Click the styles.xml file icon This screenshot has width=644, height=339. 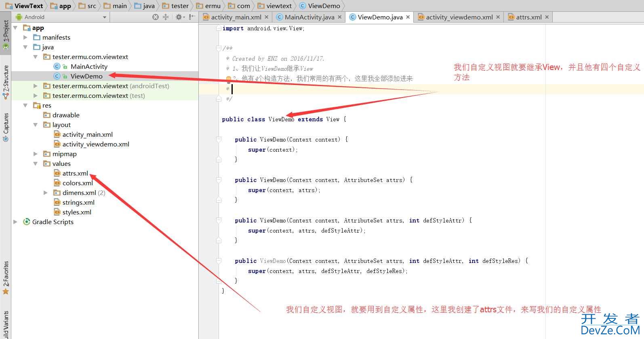pos(57,212)
